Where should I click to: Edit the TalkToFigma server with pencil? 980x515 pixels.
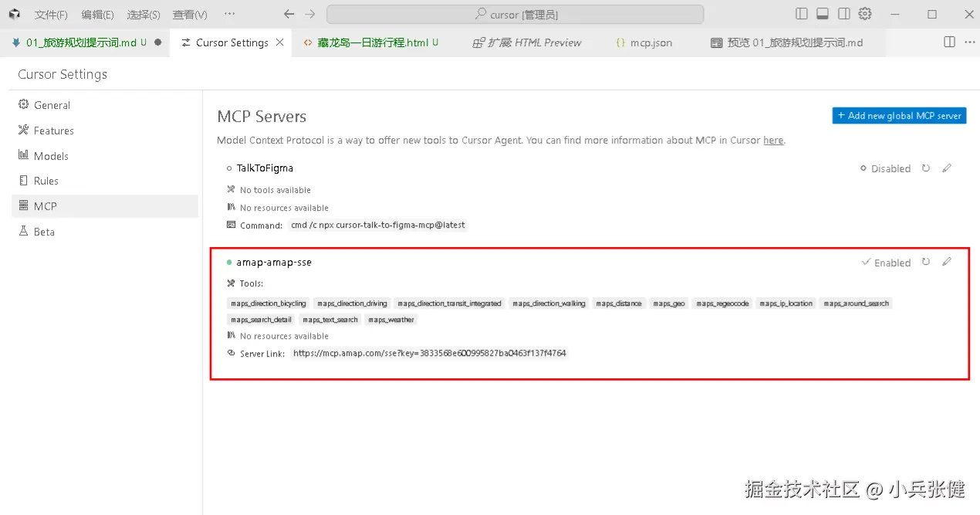pyautogui.click(x=947, y=168)
